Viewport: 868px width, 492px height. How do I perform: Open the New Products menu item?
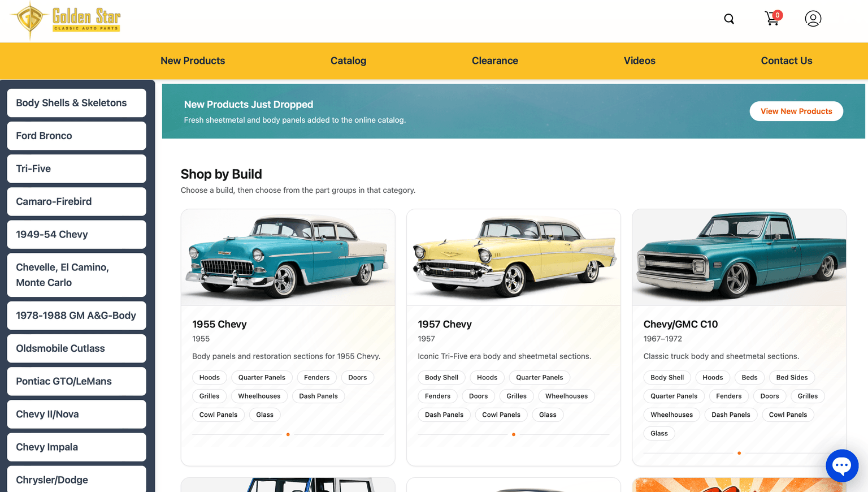click(x=193, y=61)
